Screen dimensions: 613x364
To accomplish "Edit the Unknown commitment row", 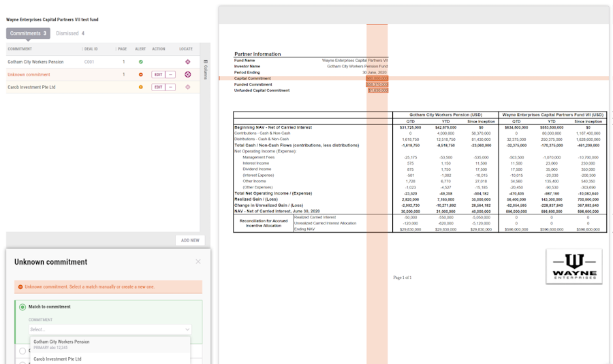I will pos(158,75).
